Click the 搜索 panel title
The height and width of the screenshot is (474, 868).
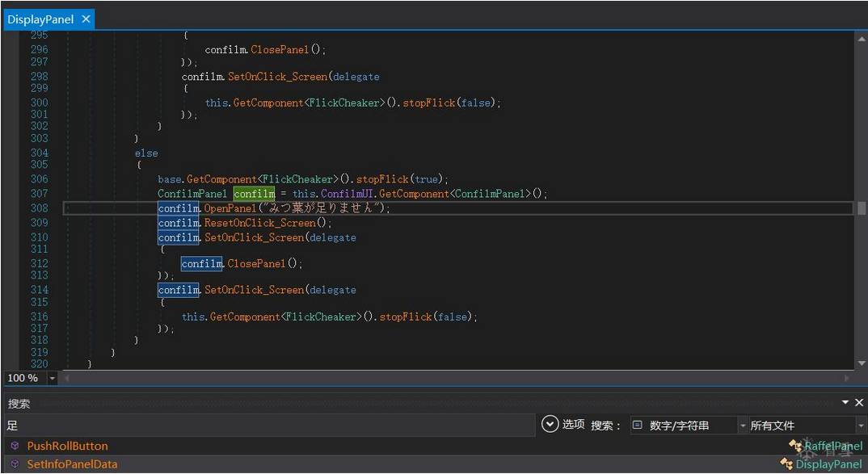point(19,404)
